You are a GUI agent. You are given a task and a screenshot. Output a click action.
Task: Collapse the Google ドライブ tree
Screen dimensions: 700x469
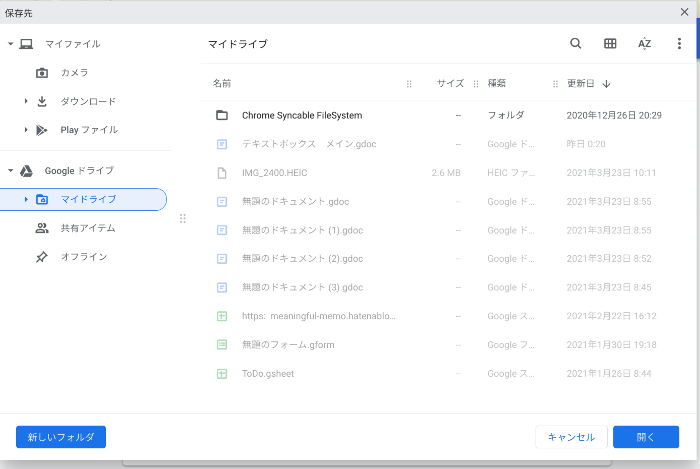pyautogui.click(x=11, y=170)
